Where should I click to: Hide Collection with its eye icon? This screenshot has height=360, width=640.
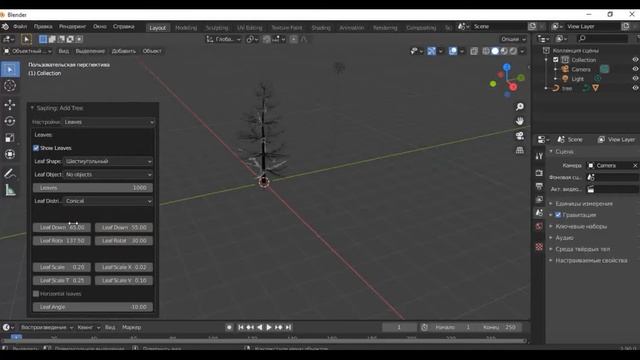[635, 60]
